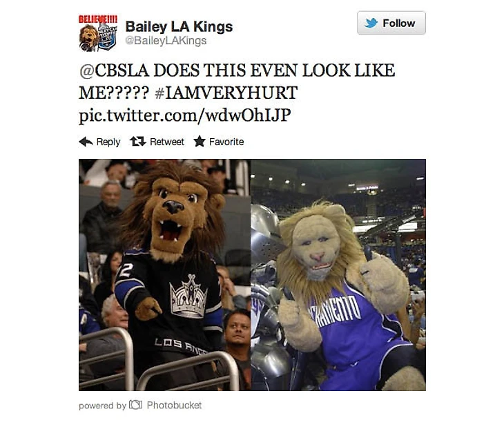Screen dimensions: 504x427
Task: Click the Reply arrow icon
Action: pos(86,142)
